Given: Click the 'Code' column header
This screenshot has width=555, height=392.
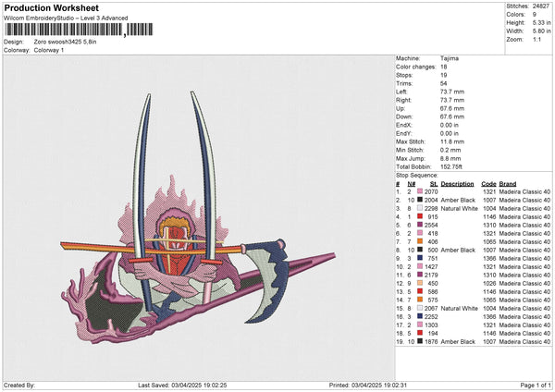Looking at the screenshot, I should click(x=488, y=184).
